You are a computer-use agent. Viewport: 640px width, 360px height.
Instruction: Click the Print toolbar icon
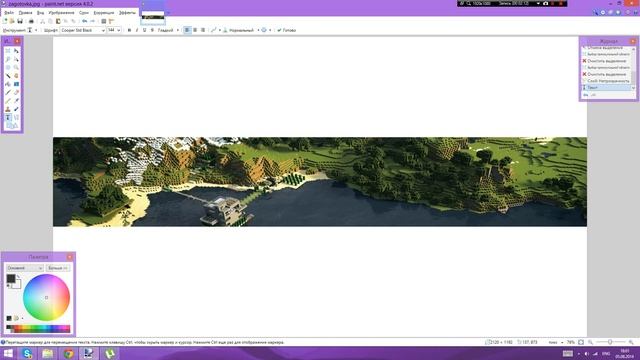click(x=31, y=21)
